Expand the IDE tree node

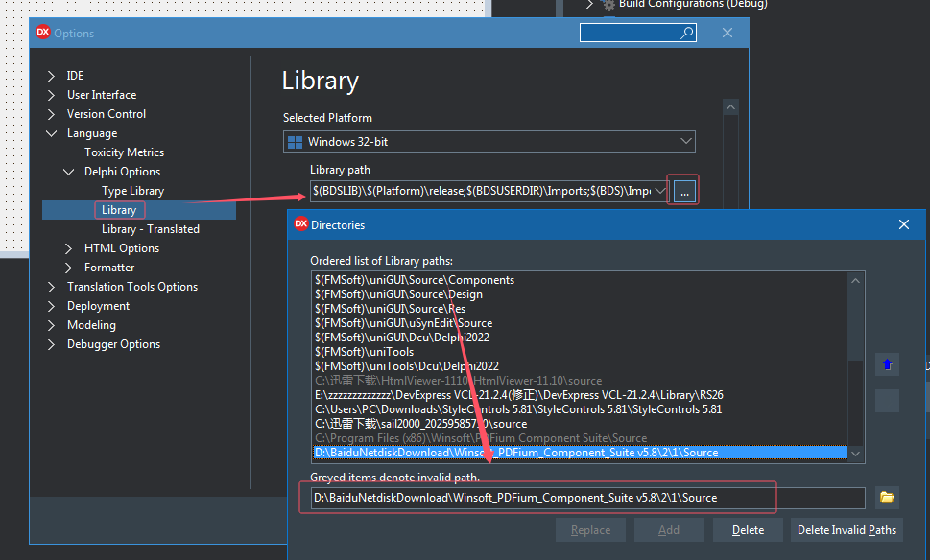51,76
